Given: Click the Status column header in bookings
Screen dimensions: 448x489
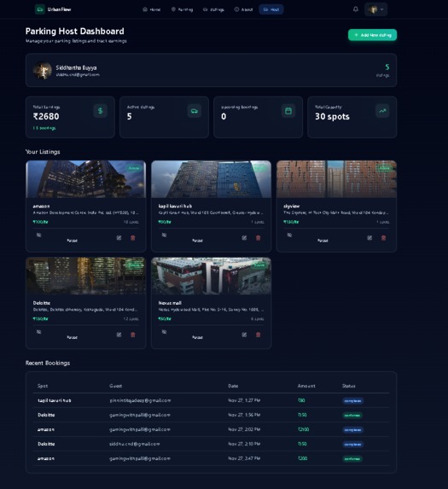Looking at the screenshot, I should [348, 386].
